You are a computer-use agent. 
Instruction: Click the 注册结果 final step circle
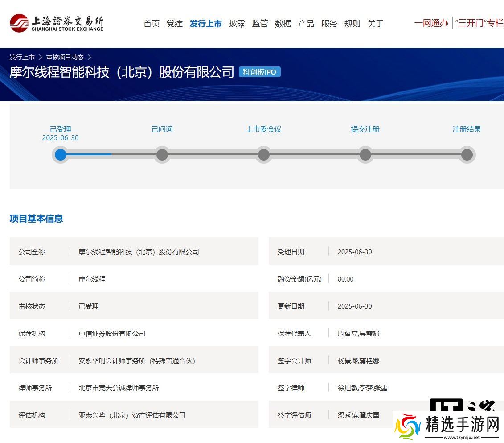467,155
